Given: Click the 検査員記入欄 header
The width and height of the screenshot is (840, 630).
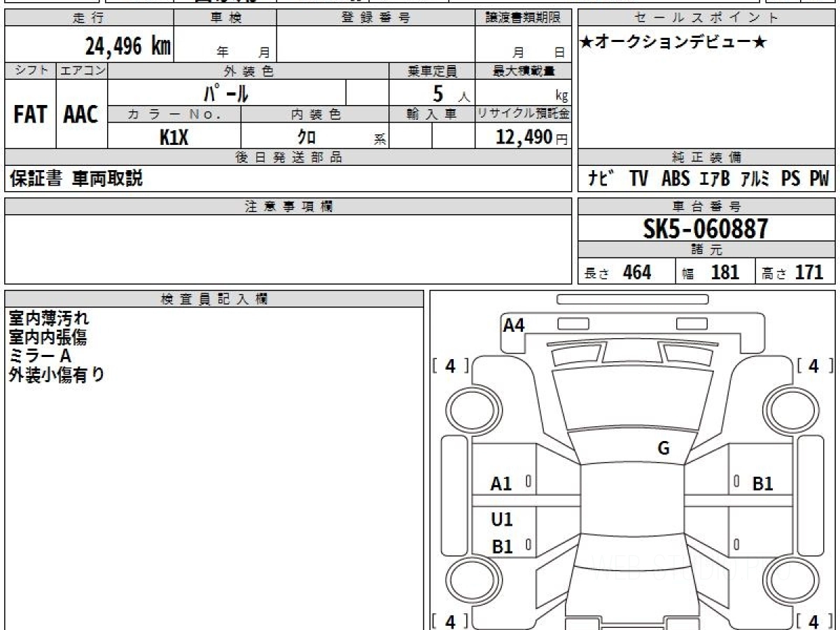Looking at the screenshot, I should 214,299.
